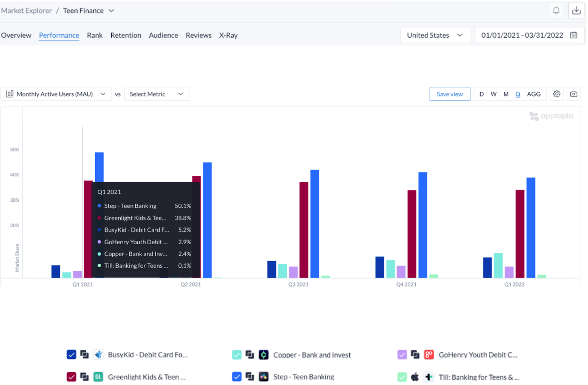Open the X-Ray tab

click(228, 35)
